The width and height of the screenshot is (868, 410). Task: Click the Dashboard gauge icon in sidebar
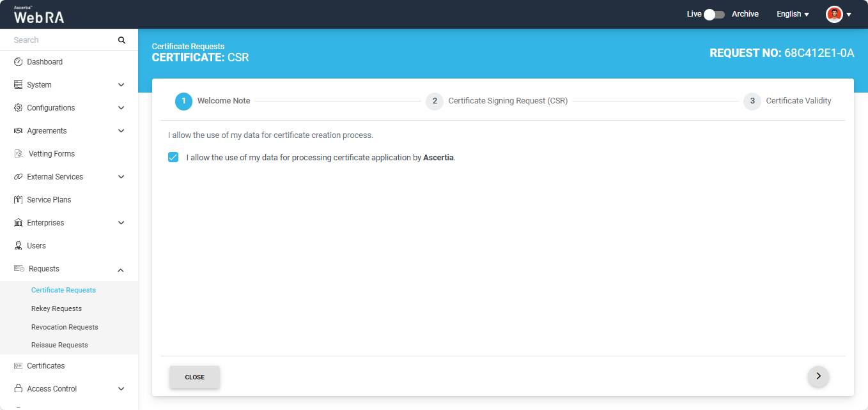pos(19,62)
